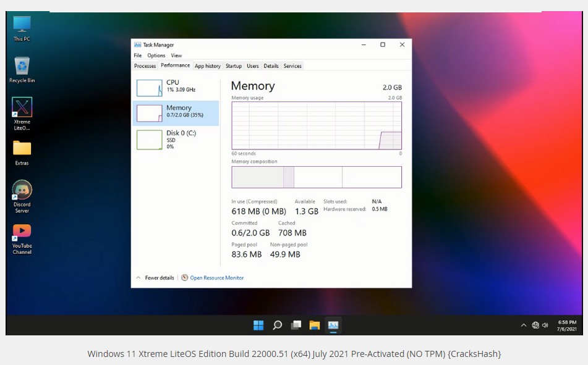The image size is (588, 365).
Task: Select Memory in the performance sidebar
Action: point(176,113)
